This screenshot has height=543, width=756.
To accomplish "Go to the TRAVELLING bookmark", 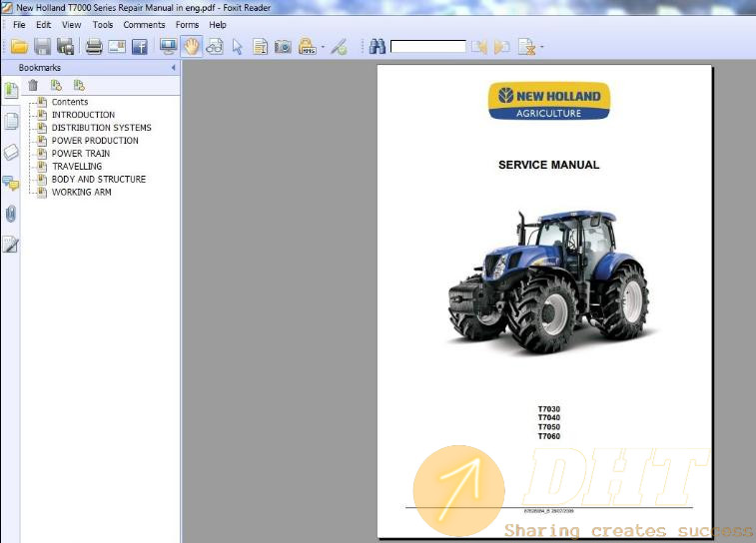I will pyautogui.click(x=77, y=167).
